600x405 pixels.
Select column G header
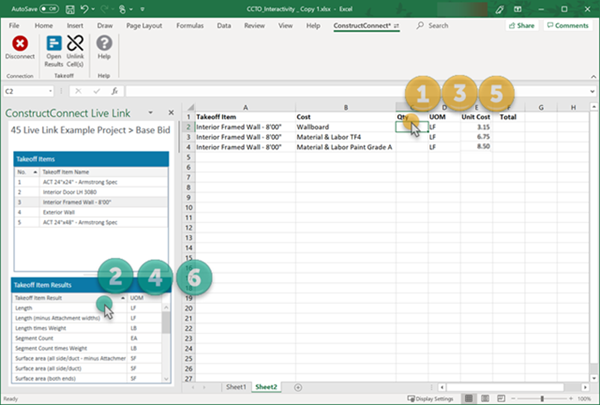(x=541, y=108)
